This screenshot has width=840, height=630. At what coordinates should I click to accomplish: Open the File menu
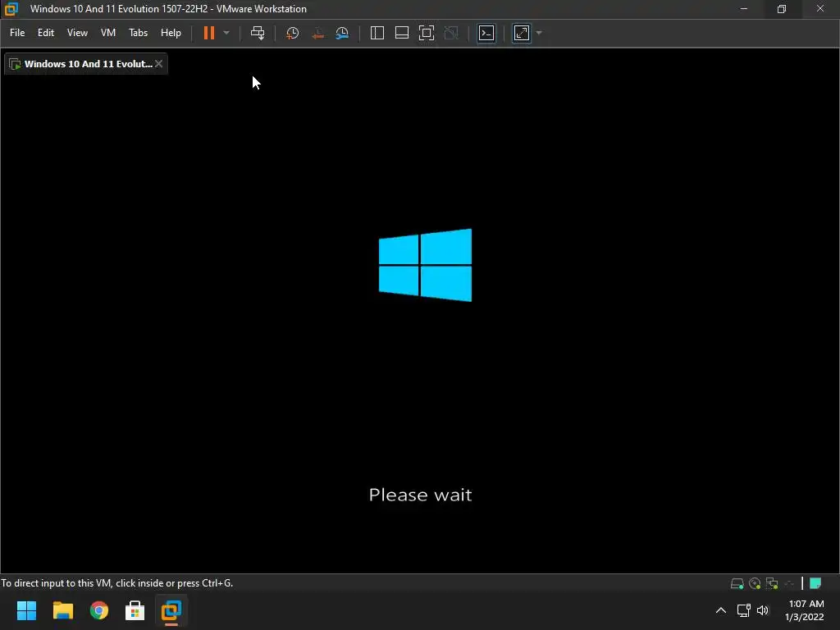point(17,33)
